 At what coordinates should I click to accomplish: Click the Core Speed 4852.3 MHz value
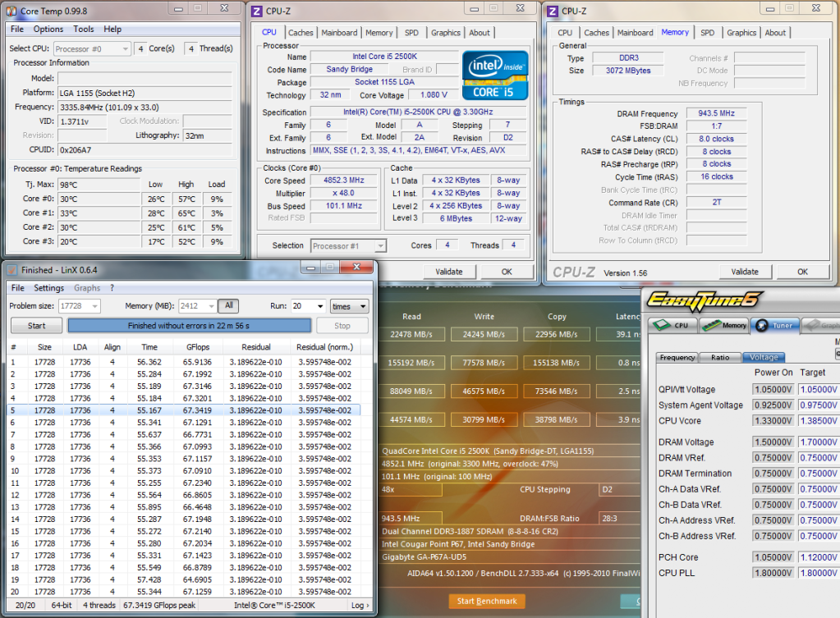pos(343,181)
